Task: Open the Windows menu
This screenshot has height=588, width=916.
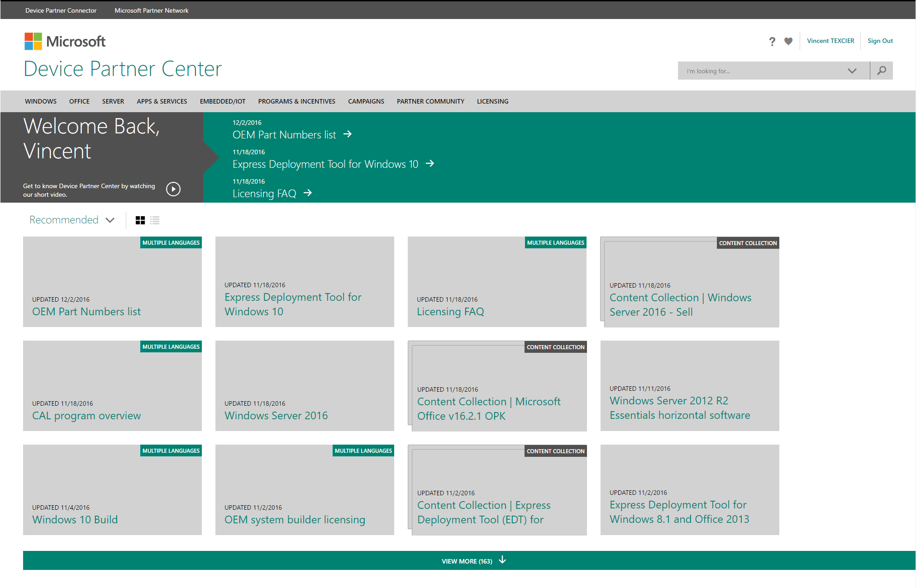Action: tap(41, 101)
